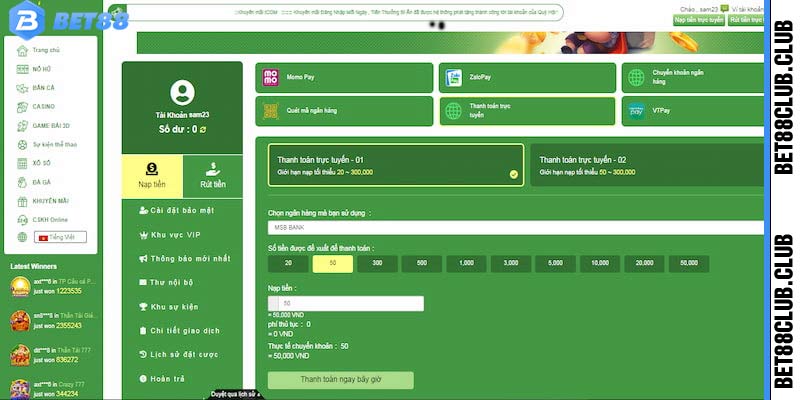The height and width of the screenshot is (400, 800).
Task: Open the MSB BANK bank dropdown
Action: 516,228
